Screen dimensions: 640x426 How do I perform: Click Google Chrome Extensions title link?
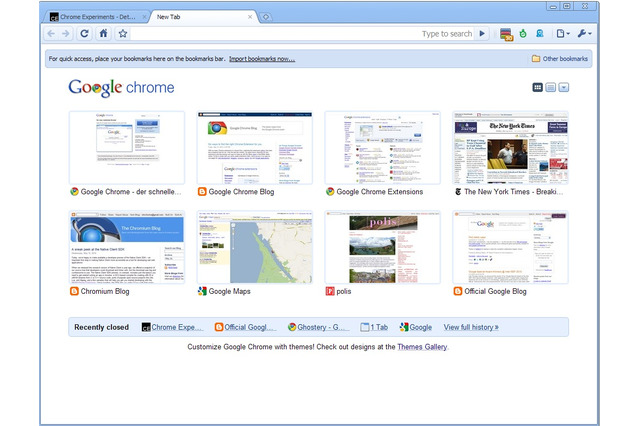(x=380, y=192)
